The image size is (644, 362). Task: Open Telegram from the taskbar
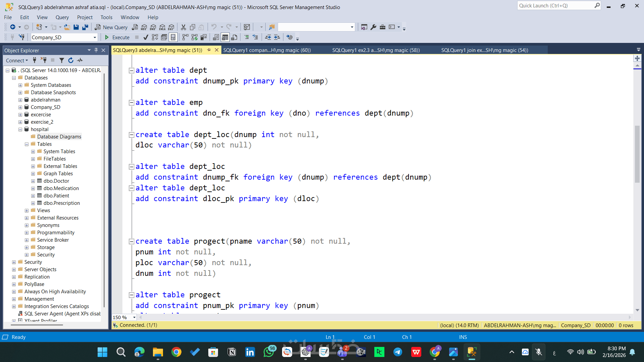(398, 352)
